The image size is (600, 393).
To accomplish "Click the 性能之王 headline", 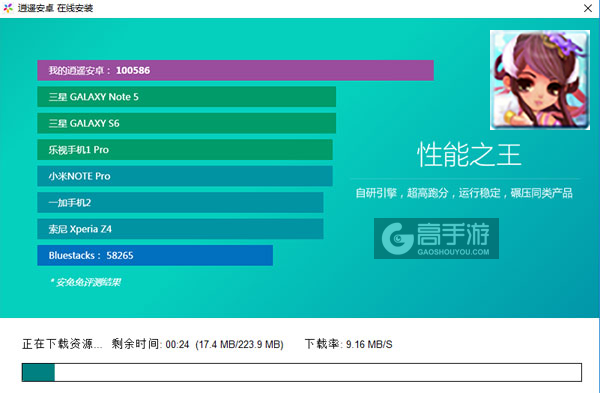I will pos(469,155).
